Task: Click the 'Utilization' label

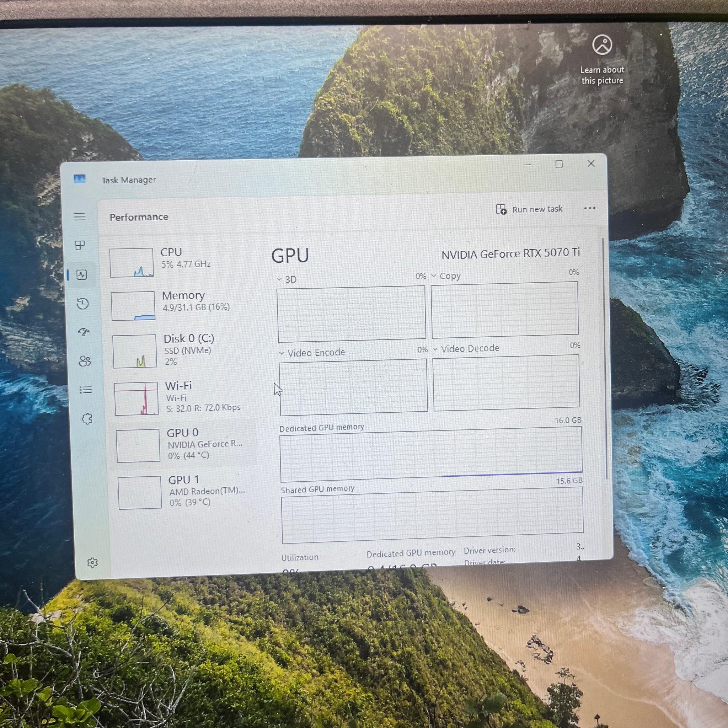Action: click(300, 557)
